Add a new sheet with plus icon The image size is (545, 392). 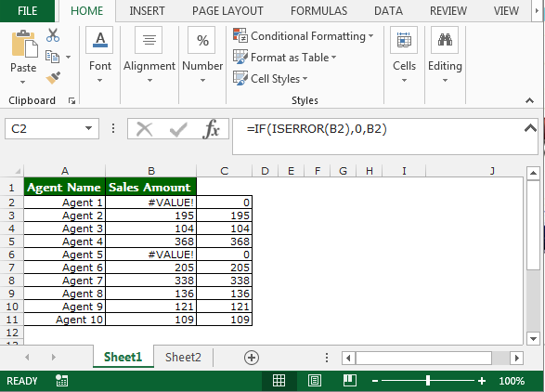coord(252,358)
